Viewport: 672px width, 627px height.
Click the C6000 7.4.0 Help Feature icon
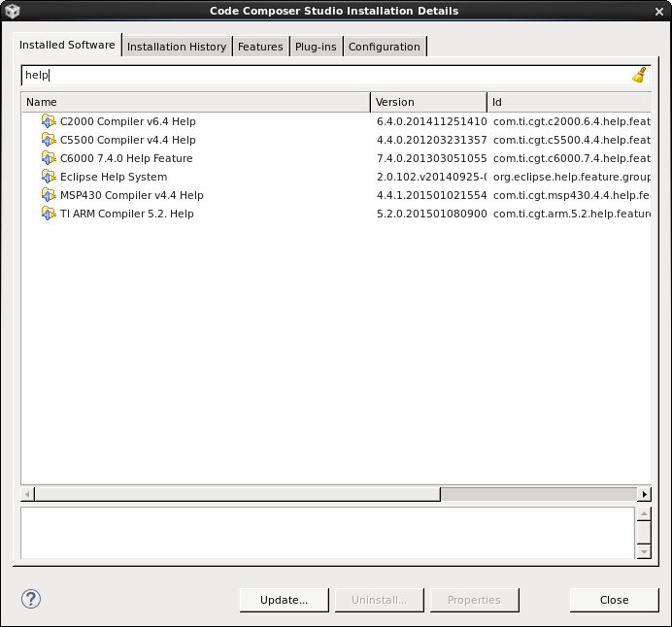coord(49,158)
